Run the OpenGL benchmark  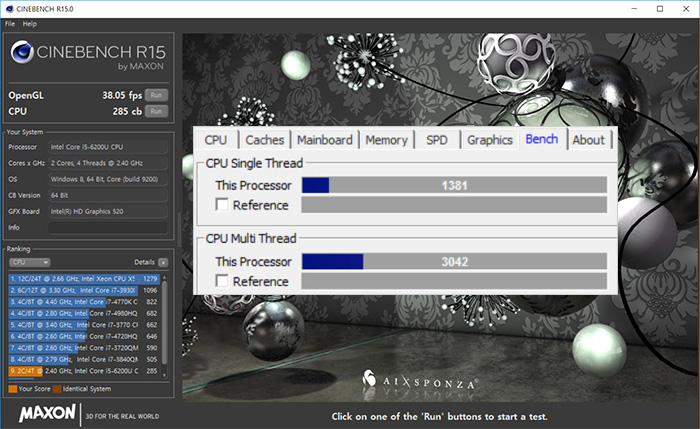coord(156,95)
